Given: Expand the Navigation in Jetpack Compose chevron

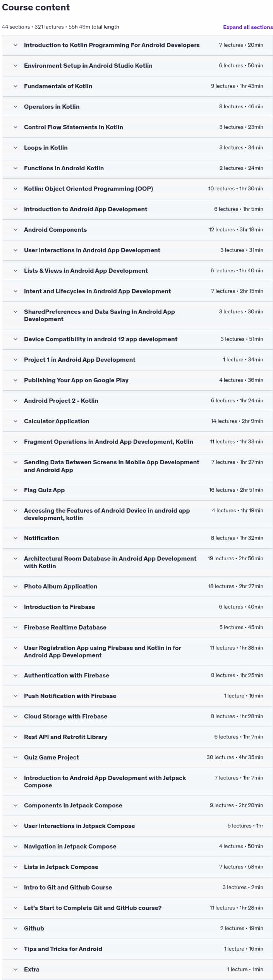Looking at the screenshot, I should pos(15,847).
